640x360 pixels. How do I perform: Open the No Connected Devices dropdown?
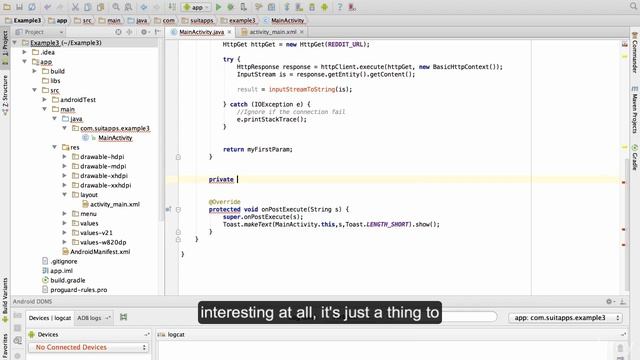point(88,347)
